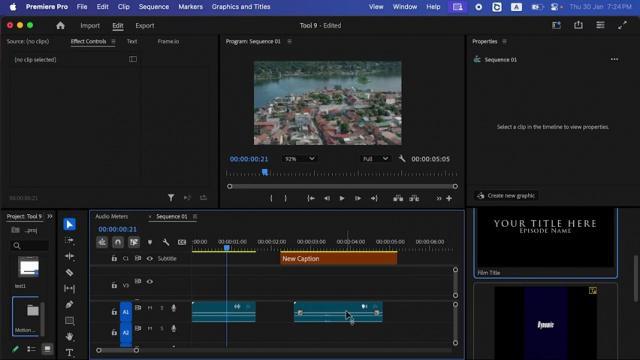The width and height of the screenshot is (640, 360).
Task: Open the Quick Export share icon
Action: (578, 25)
